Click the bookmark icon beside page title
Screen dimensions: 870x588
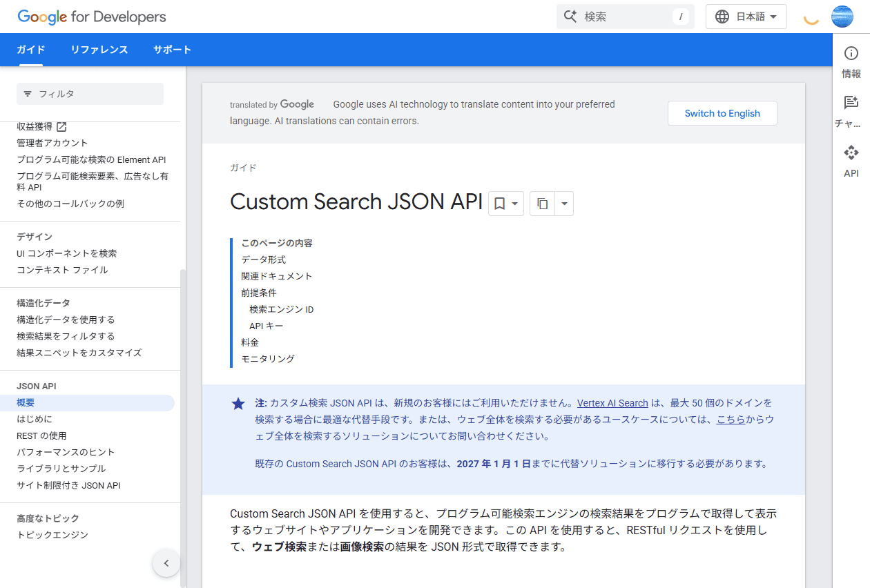(x=500, y=204)
